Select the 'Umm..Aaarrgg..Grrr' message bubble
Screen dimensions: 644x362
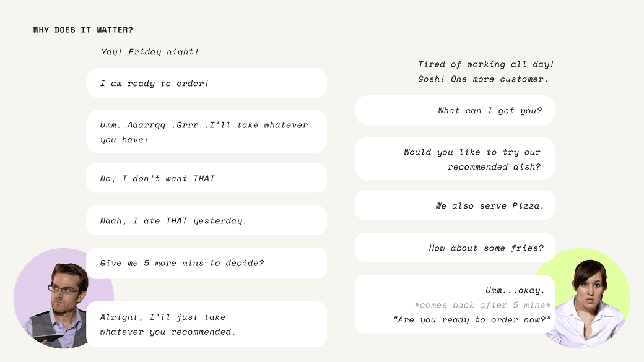coord(207,132)
